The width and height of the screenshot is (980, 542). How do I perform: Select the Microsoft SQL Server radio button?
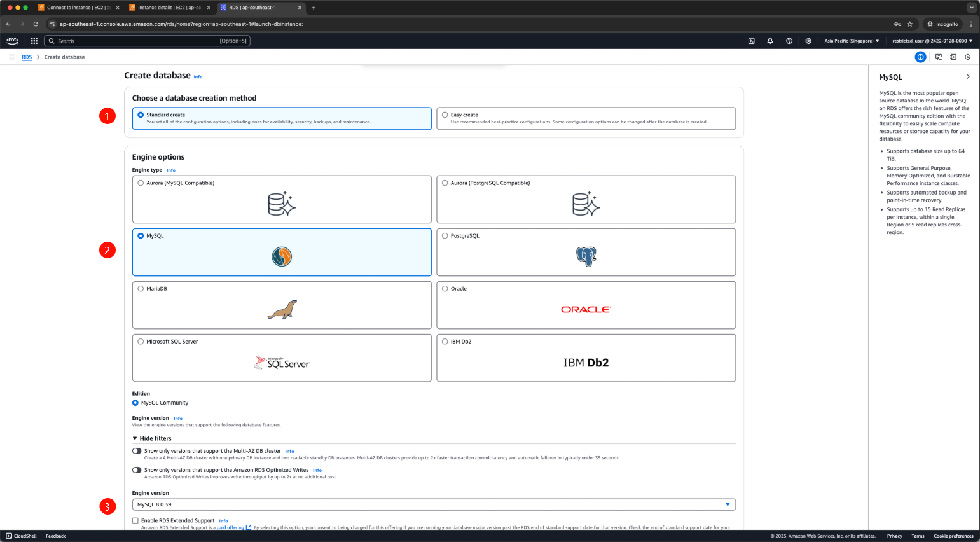(x=141, y=342)
